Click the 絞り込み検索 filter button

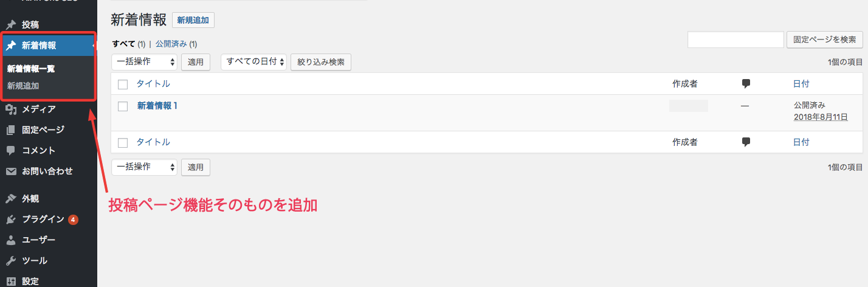(321, 62)
